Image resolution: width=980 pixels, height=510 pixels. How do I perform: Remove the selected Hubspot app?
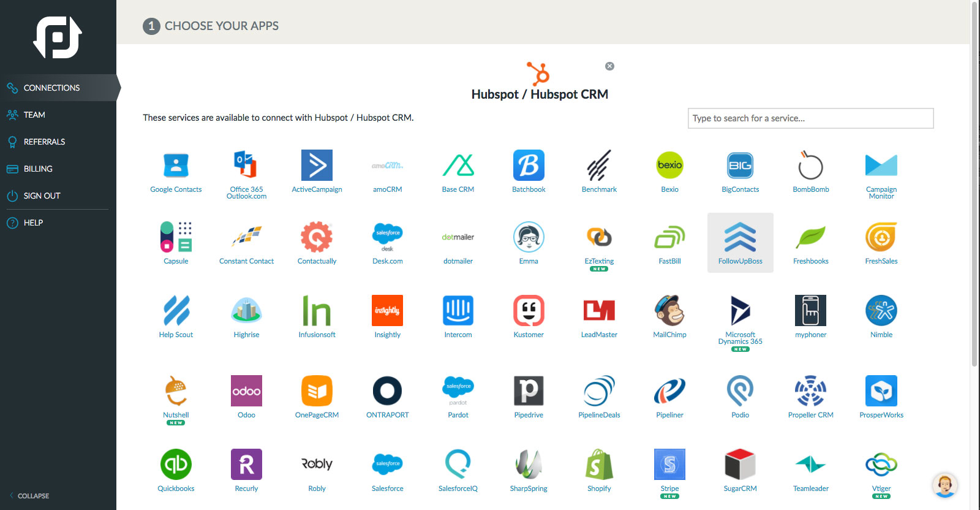(609, 66)
